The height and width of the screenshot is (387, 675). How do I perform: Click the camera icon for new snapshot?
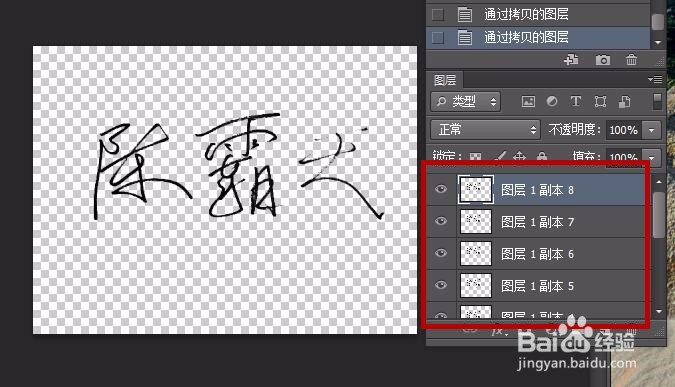pyautogui.click(x=603, y=60)
